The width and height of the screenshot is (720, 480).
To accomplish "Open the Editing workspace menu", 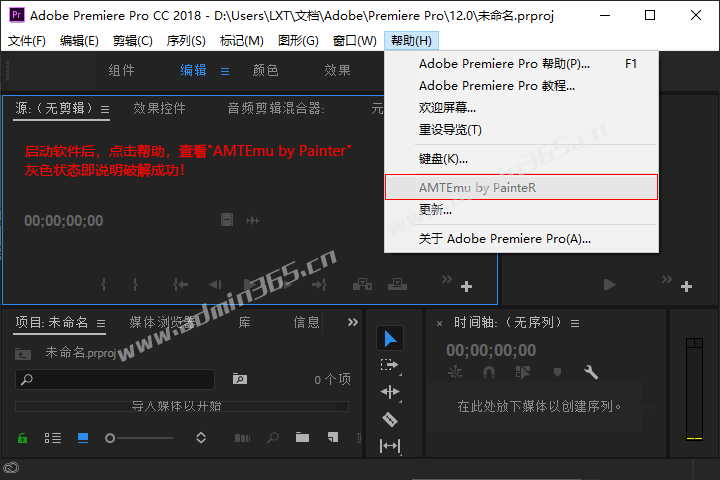I will [225, 72].
